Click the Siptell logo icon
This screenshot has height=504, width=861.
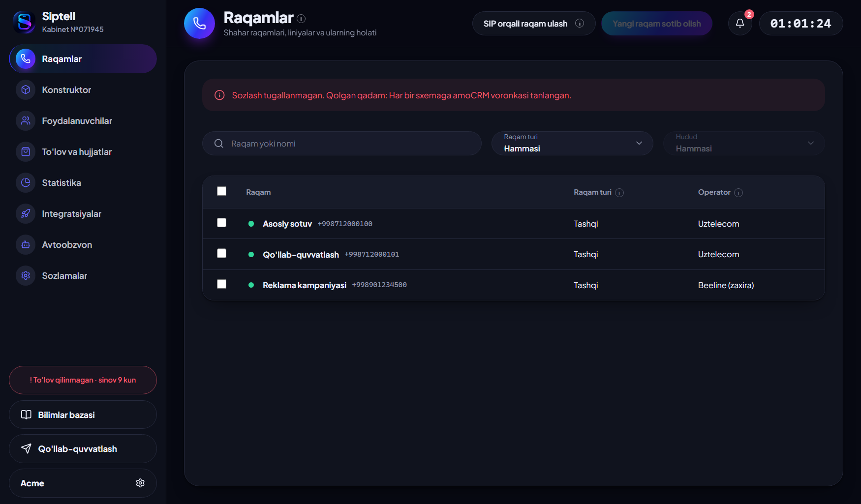(24, 23)
